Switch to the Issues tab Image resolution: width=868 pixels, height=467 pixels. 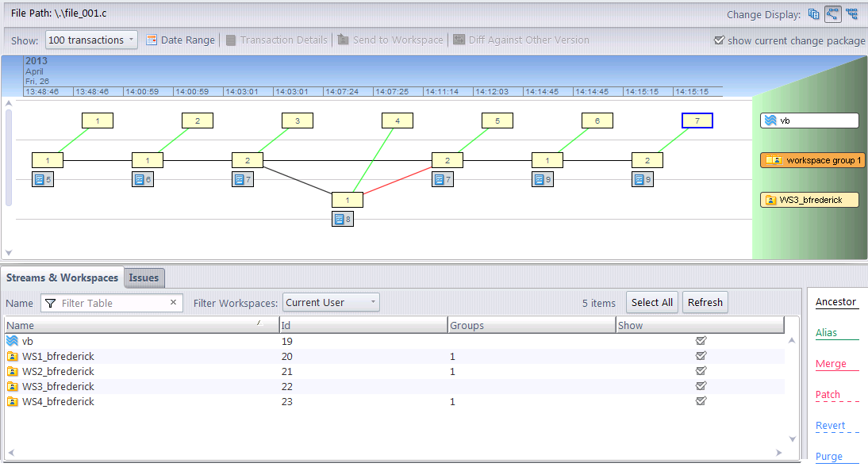144,278
